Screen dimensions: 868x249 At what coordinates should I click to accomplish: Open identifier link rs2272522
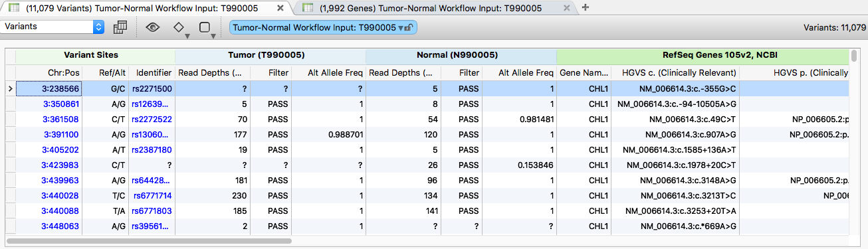pyautogui.click(x=152, y=120)
